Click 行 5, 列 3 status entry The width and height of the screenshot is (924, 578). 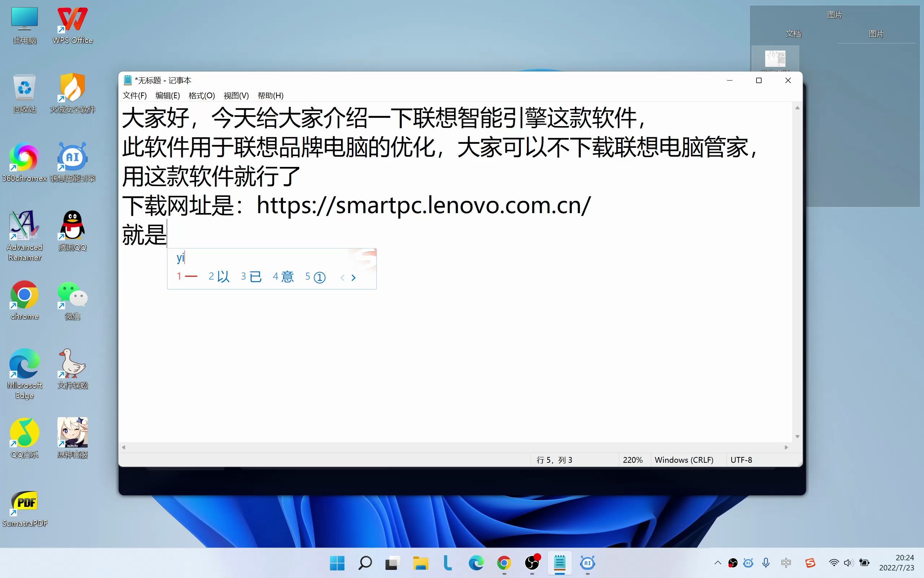[x=554, y=460]
